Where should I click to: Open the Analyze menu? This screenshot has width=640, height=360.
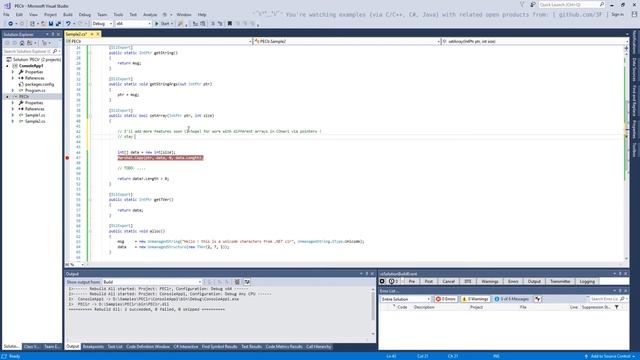click(x=150, y=14)
